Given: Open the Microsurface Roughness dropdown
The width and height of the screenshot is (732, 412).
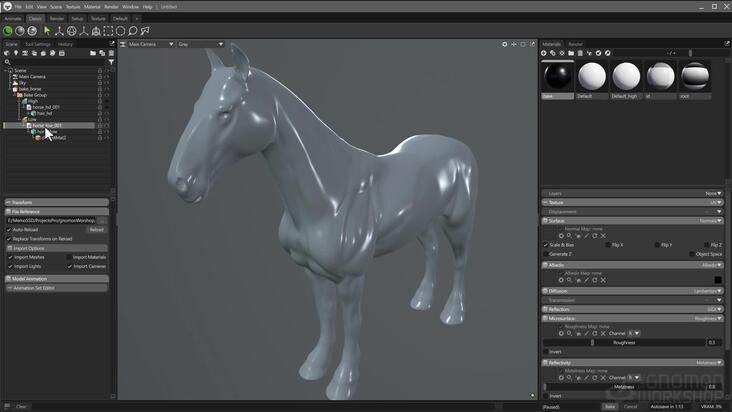Looking at the screenshot, I should point(708,318).
